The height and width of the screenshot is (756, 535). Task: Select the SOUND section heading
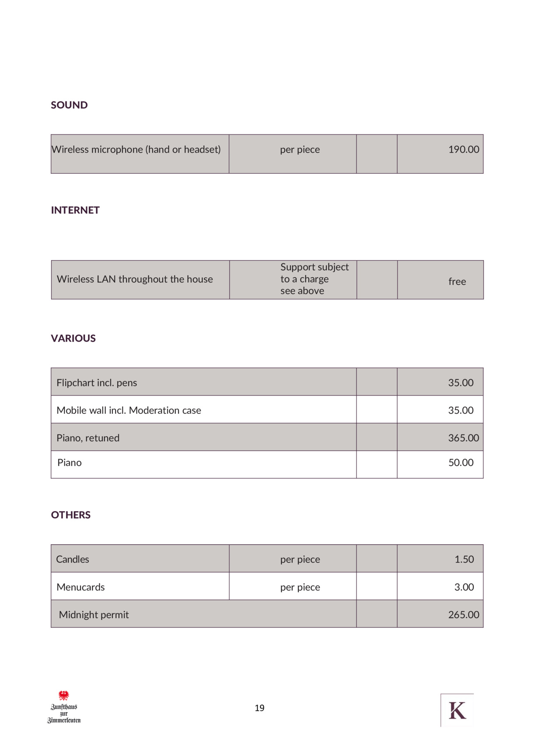coord(69,105)
